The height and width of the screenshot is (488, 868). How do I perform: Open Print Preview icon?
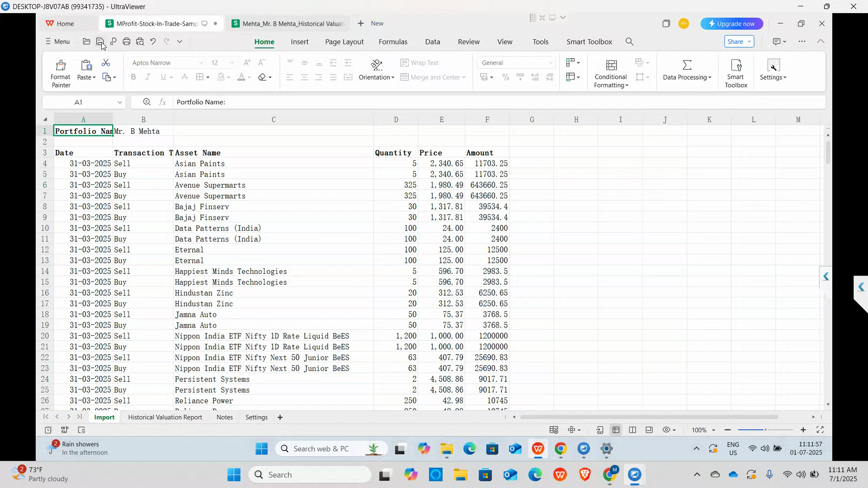click(x=140, y=42)
